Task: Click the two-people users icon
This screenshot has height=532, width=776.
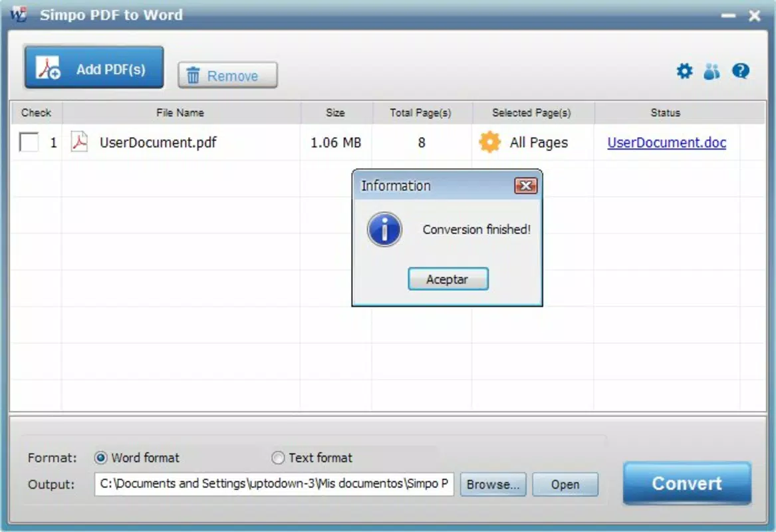Action: (711, 71)
